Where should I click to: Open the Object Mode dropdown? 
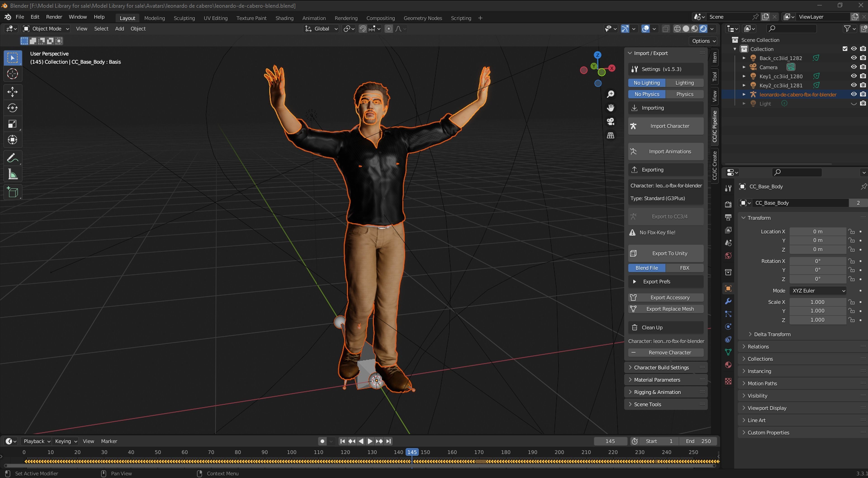click(x=46, y=29)
